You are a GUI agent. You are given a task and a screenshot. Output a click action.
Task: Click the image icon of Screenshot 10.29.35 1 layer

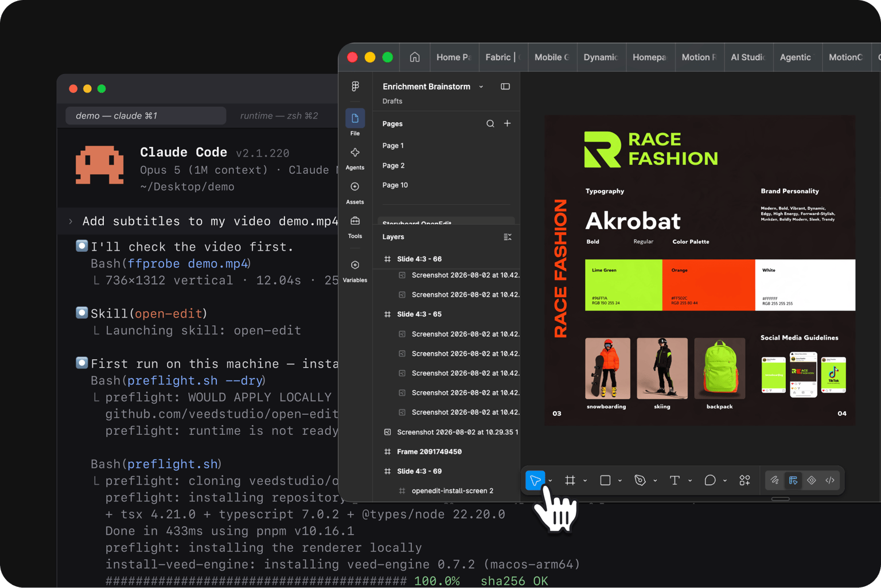pyautogui.click(x=387, y=432)
